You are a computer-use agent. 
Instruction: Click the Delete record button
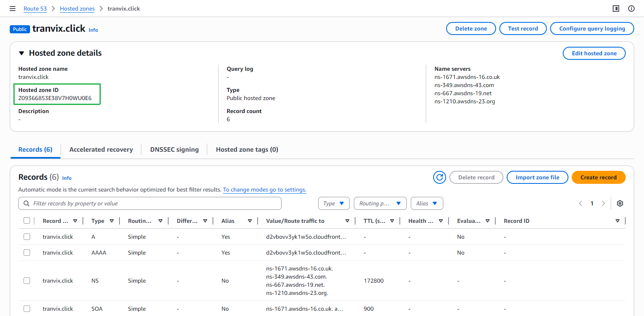click(476, 177)
